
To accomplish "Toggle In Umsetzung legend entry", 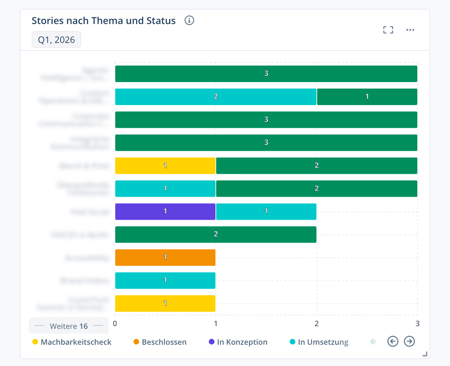I will (319, 342).
